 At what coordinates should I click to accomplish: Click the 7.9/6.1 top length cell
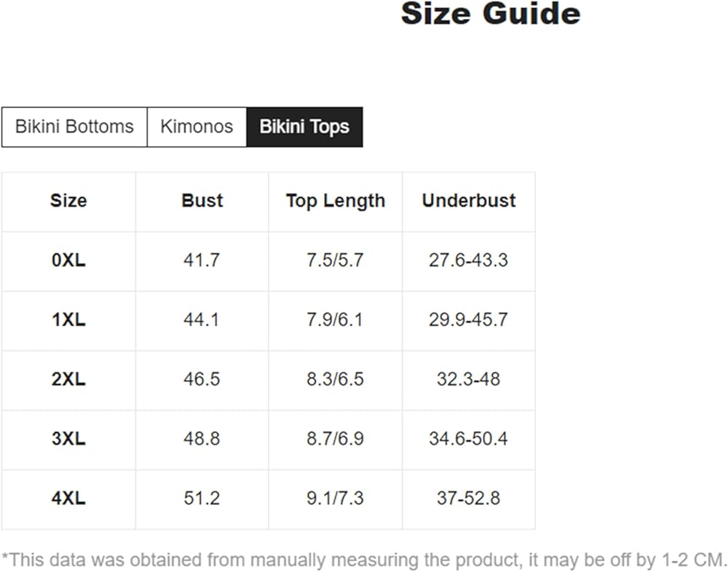pyautogui.click(x=335, y=320)
